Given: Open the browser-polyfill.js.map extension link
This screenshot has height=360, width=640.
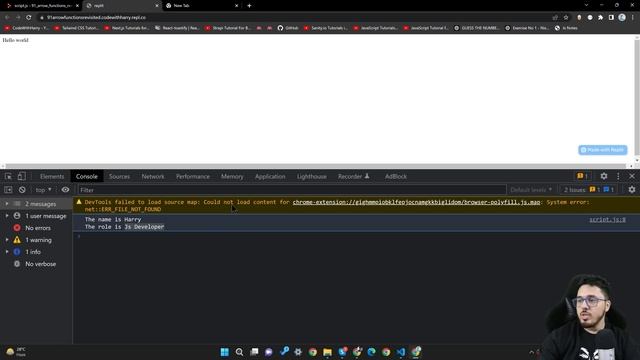Looking at the screenshot, I should 416,202.
